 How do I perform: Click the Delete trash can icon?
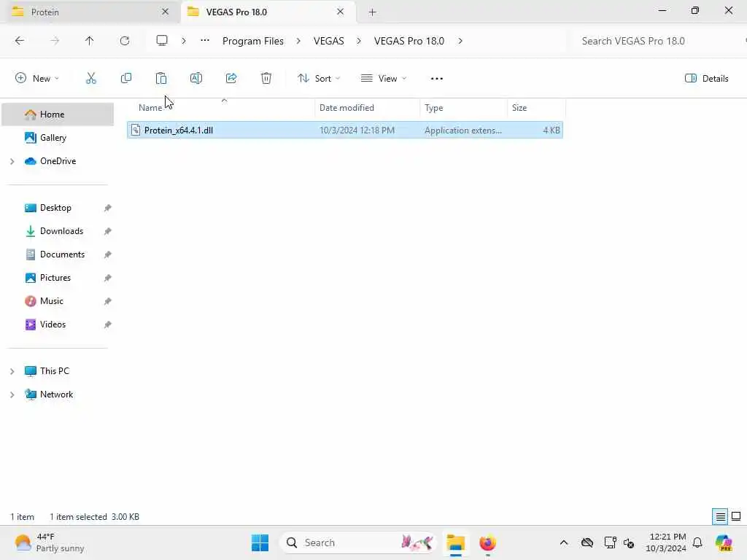pyautogui.click(x=266, y=79)
